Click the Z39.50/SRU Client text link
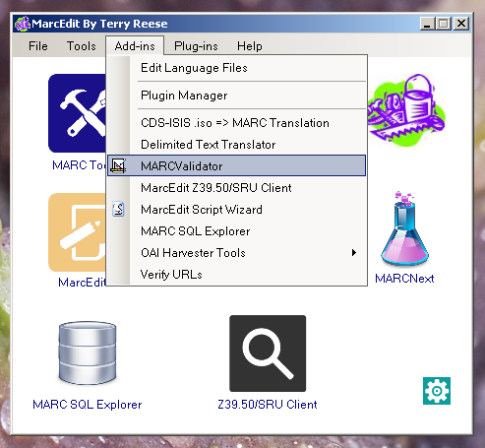485x448 pixels. (x=268, y=405)
